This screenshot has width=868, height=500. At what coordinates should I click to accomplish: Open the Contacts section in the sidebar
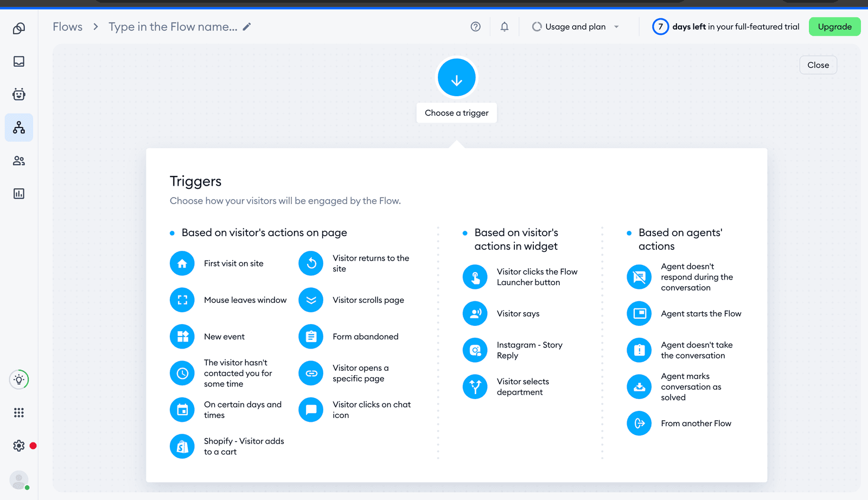(19, 161)
